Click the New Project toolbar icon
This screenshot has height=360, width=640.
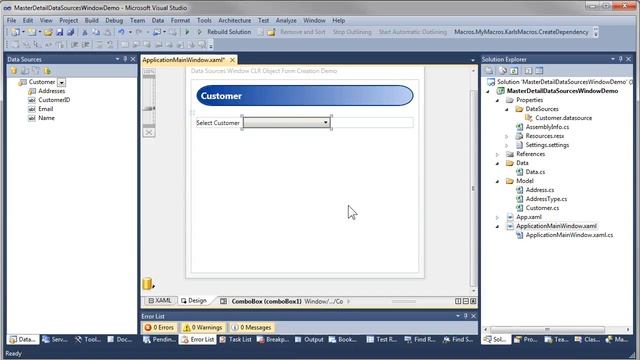click(x=16, y=32)
